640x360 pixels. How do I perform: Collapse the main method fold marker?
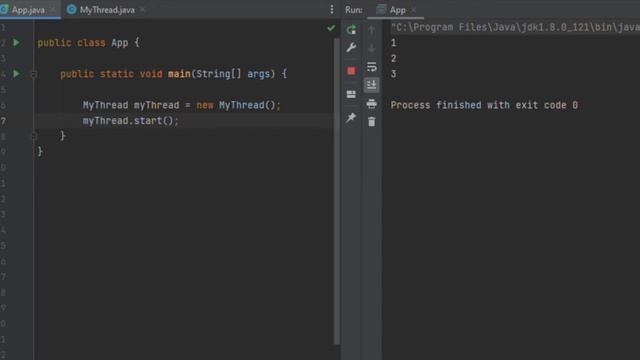click(x=34, y=74)
